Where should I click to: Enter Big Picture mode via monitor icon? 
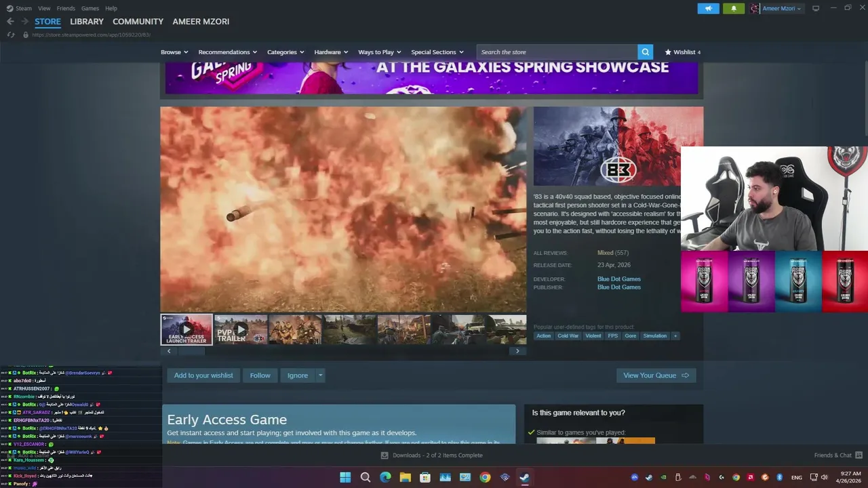(x=816, y=8)
